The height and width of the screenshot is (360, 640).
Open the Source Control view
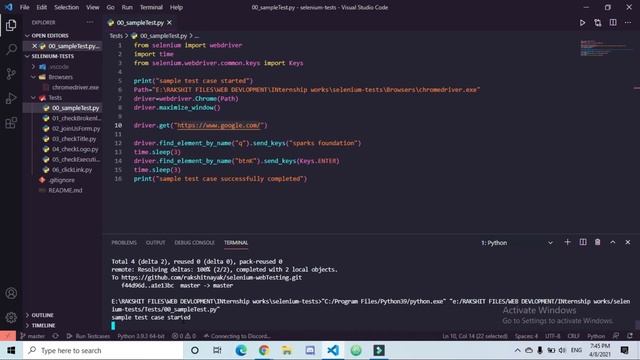11,74
